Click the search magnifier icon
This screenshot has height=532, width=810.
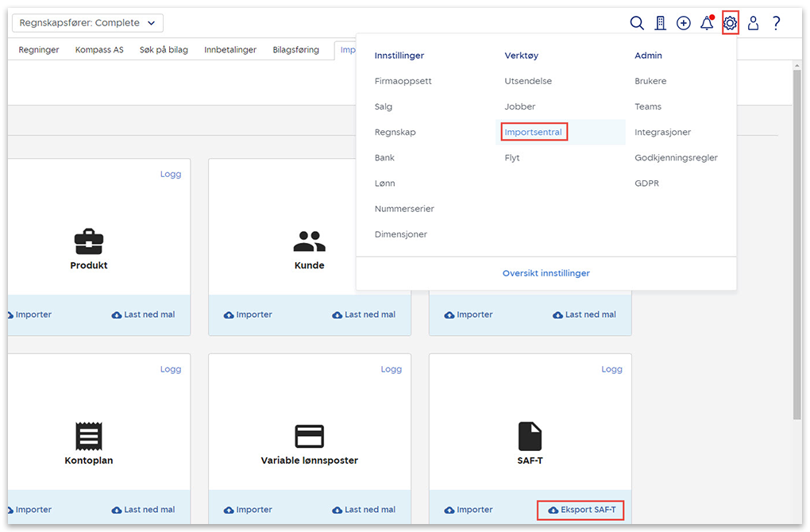click(x=637, y=23)
